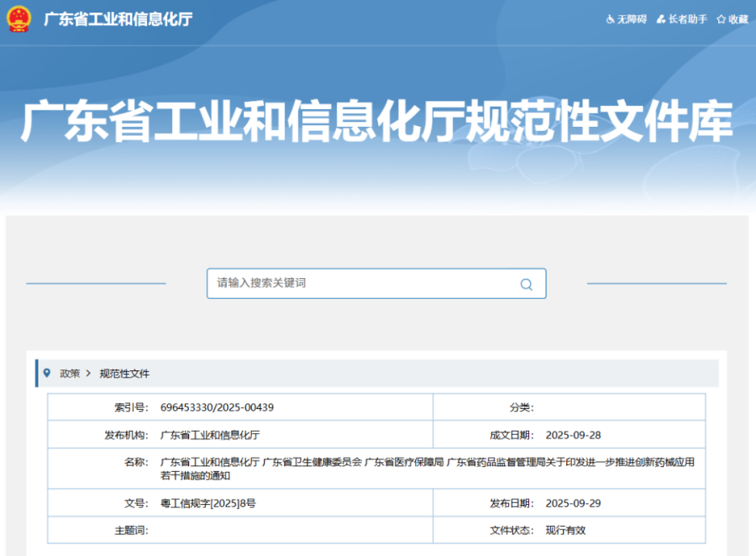The height and width of the screenshot is (556, 756).
Task: Click the 规范性文件库 banner heading
Action: (377, 123)
